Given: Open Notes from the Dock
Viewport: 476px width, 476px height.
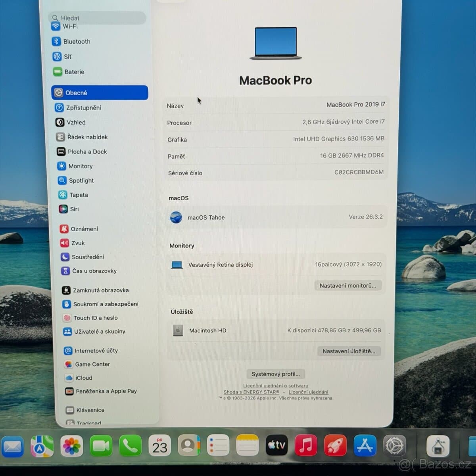Looking at the screenshot, I should 248,445.
